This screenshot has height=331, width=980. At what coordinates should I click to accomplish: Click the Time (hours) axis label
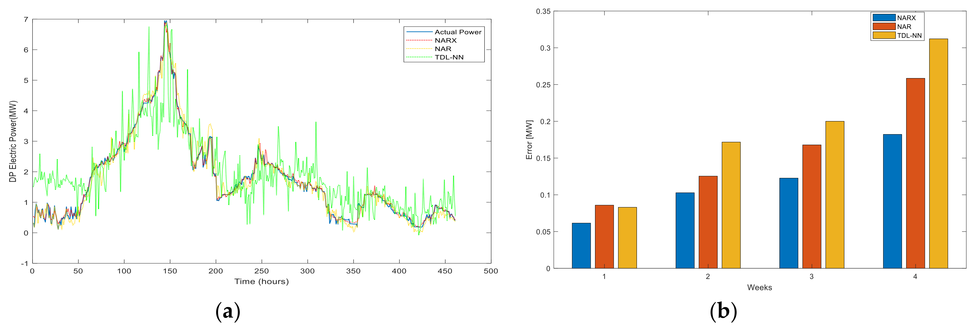[x=261, y=282]
